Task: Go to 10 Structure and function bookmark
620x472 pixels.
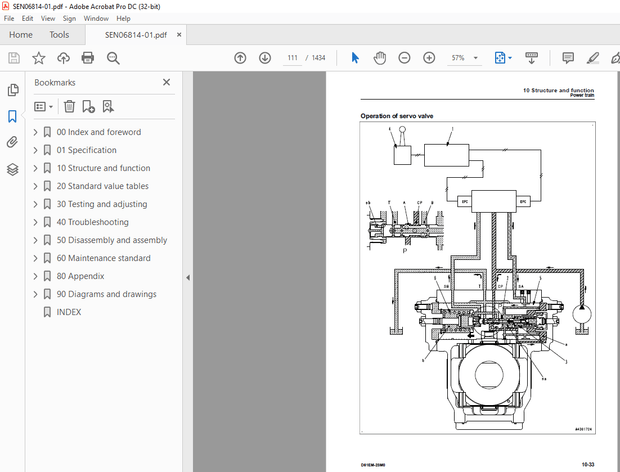Action: tap(103, 168)
